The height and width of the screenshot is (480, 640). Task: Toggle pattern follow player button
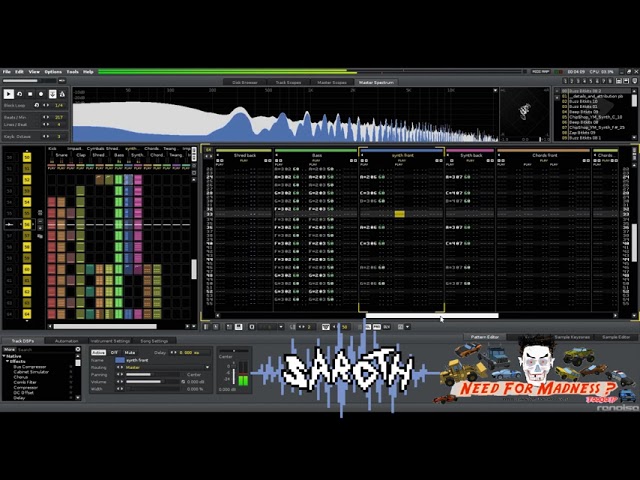[x=52, y=94]
